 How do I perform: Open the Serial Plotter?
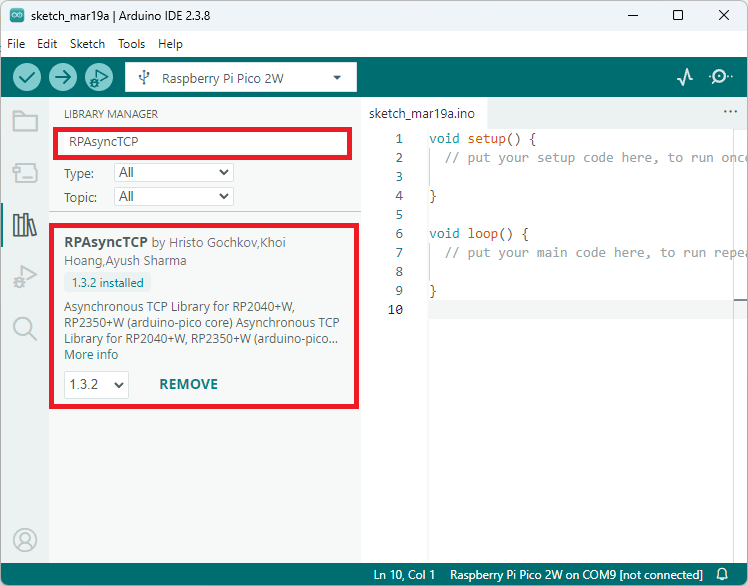click(x=685, y=77)
